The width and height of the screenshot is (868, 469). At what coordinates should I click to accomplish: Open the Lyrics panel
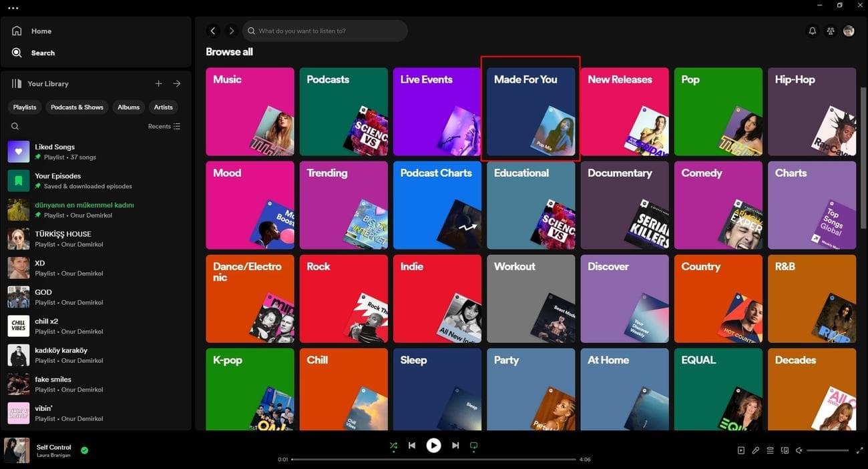point(756,450)
